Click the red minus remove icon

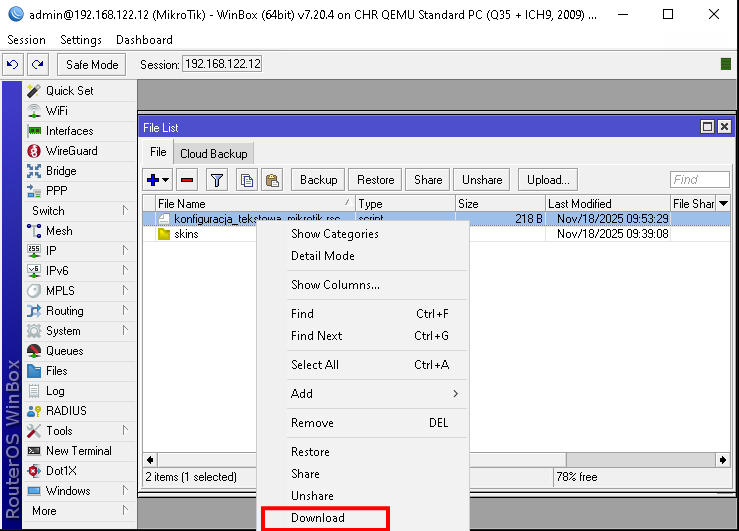click(187, 180)
